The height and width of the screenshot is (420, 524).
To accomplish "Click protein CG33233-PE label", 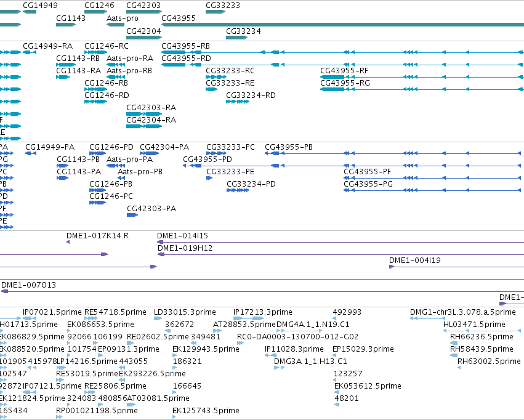I will click(x=230, y=172).
